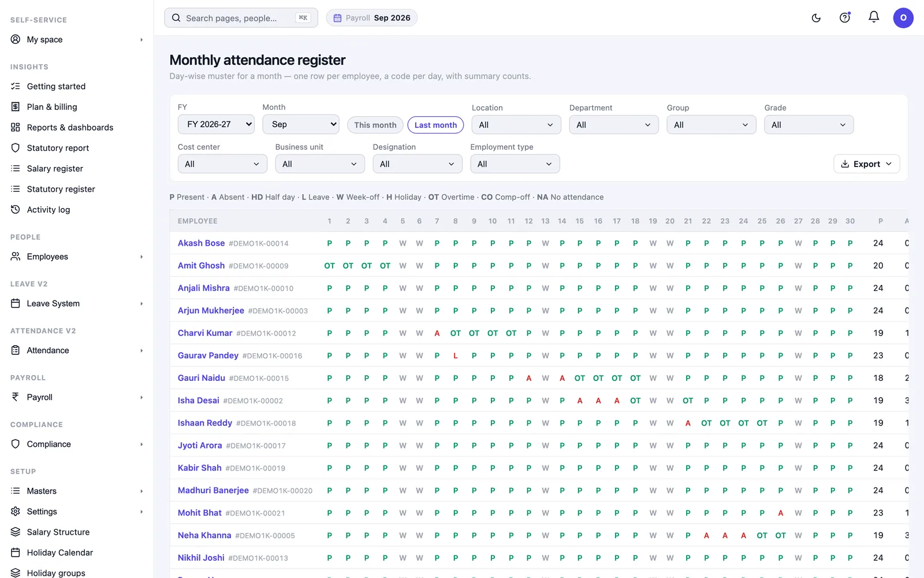
Task: Open the Cost center dropdown
Action: (222, 164)
